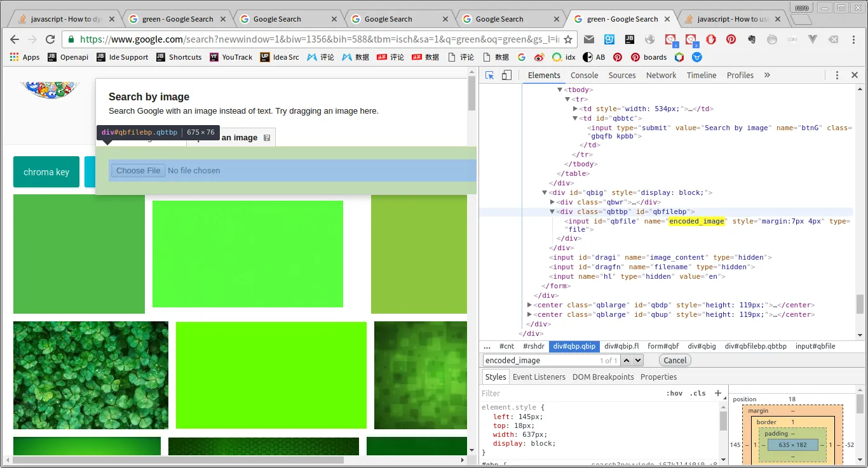This screenshot has width=868, height=468.
Task: Expand the div class qbwr node
Action: pyautogui.click(x=552, y=202)
